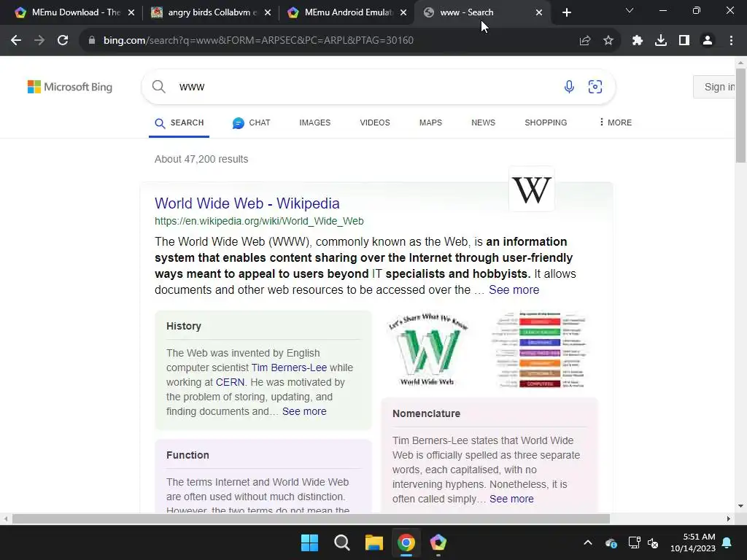Click the muted volume tray icon

click(x=653, y=542)
